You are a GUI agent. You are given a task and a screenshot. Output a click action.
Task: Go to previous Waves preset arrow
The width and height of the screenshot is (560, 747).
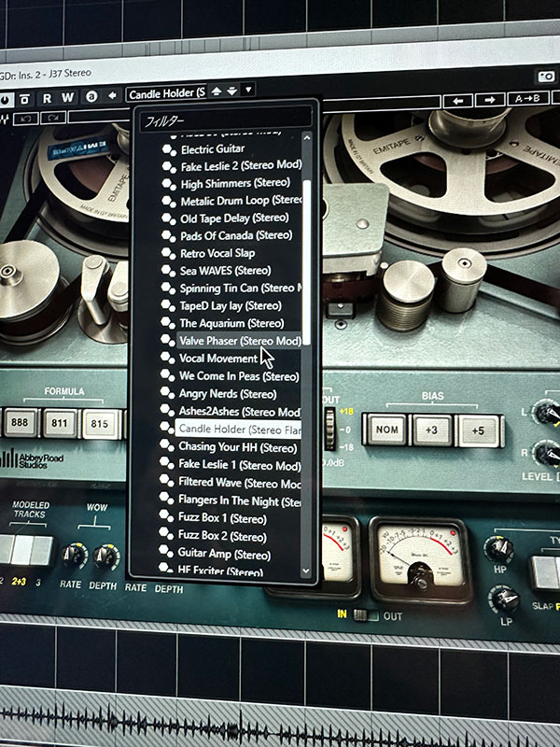tap(457, 101)
